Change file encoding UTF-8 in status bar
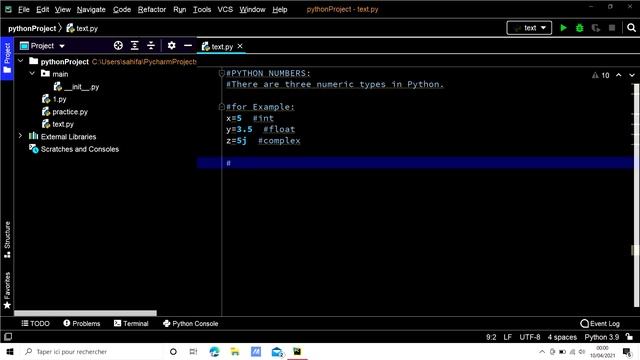This screenshot has height=360, width=640. [x=529, y=337]
